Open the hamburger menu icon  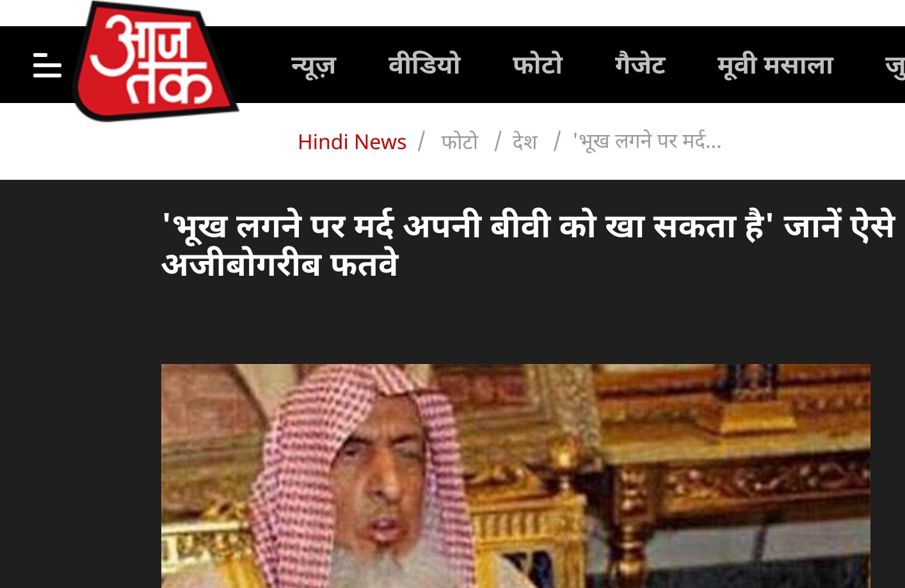coord(47,65)
